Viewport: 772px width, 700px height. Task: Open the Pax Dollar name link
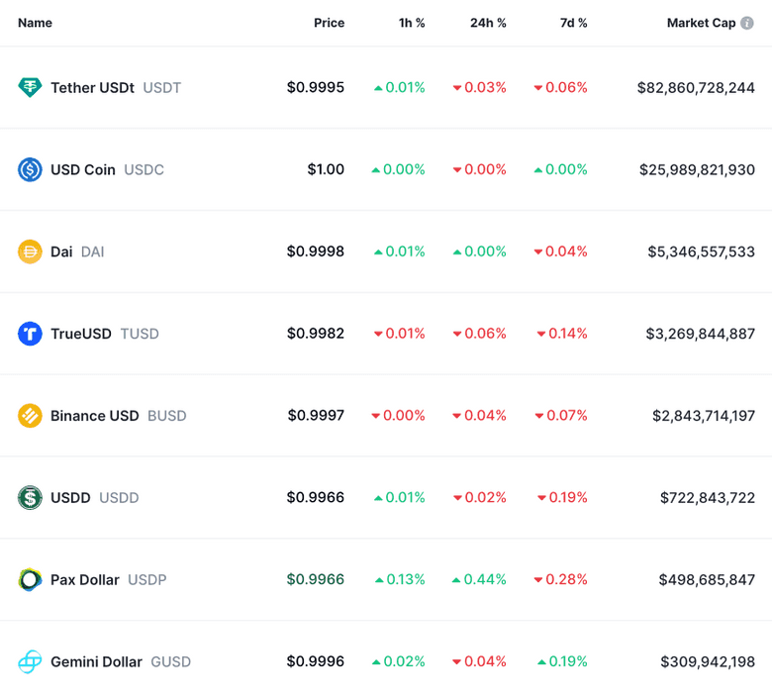[x=85, y=579]
